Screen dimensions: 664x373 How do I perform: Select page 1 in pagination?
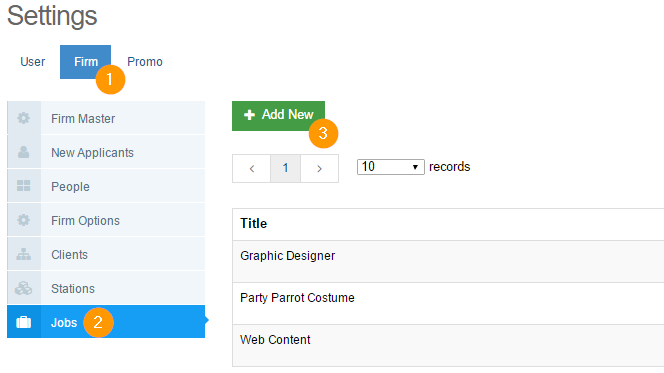click(285, 169)
